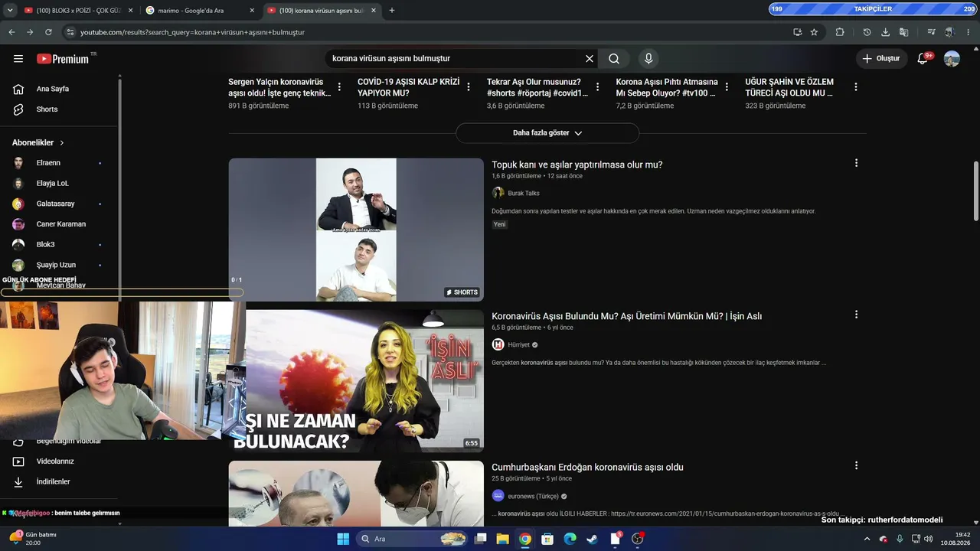Image resolution: width=980 pixels, height=551 pixels.
Task: Open Chrome tab search dropdown
Action: point(10,10)
